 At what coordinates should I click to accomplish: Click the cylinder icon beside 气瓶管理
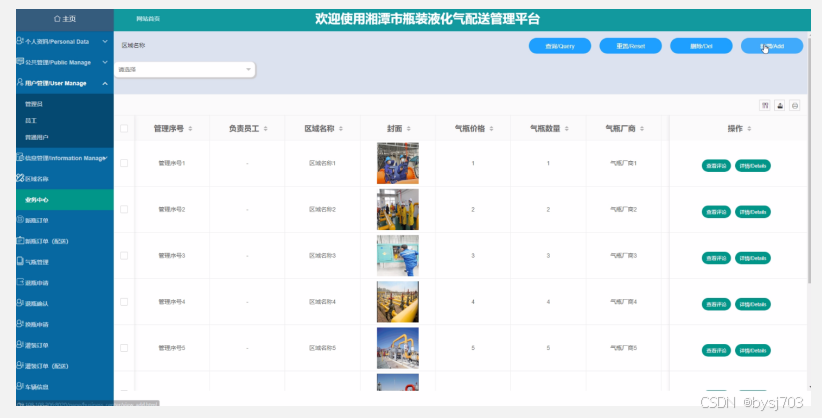click(20, 261)
